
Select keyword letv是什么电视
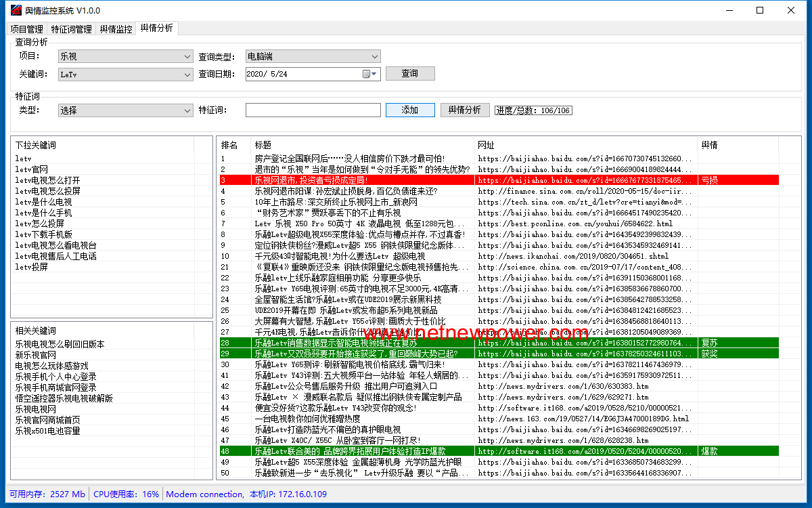coord(43,202)
